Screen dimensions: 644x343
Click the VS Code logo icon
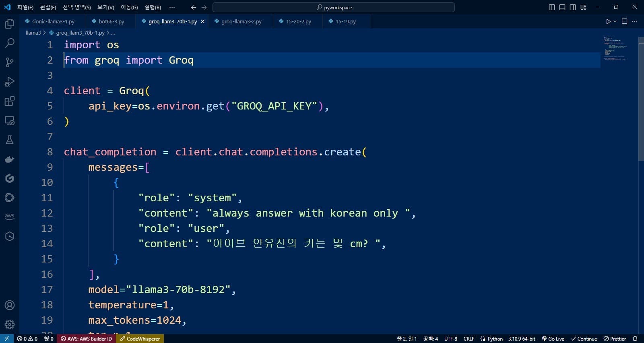pos(7,7)
